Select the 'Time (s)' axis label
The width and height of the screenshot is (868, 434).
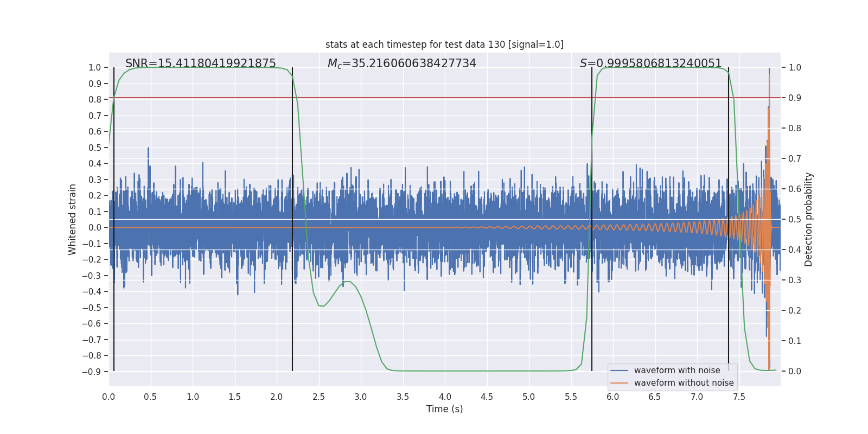click(445, 409)
